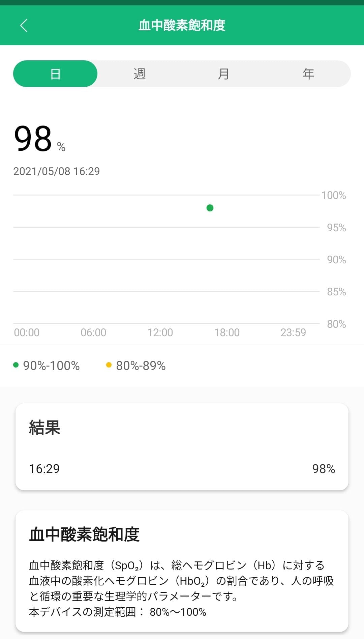Image resolution: width=364 pixels, height=639 pixels.
Task: Tap the 血中酸素飽和度 page title
Action: point(182,26)
